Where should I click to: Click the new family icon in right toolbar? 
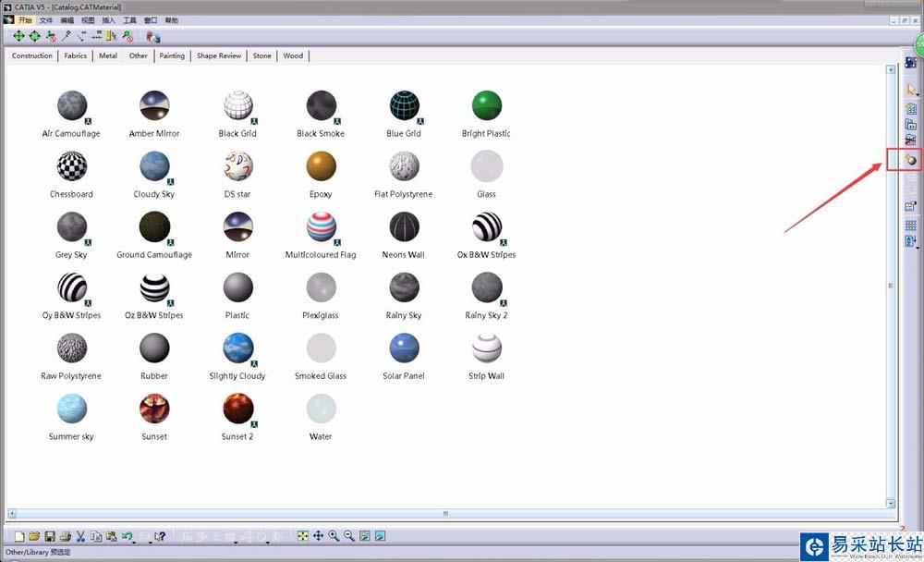tap(911, 108)
